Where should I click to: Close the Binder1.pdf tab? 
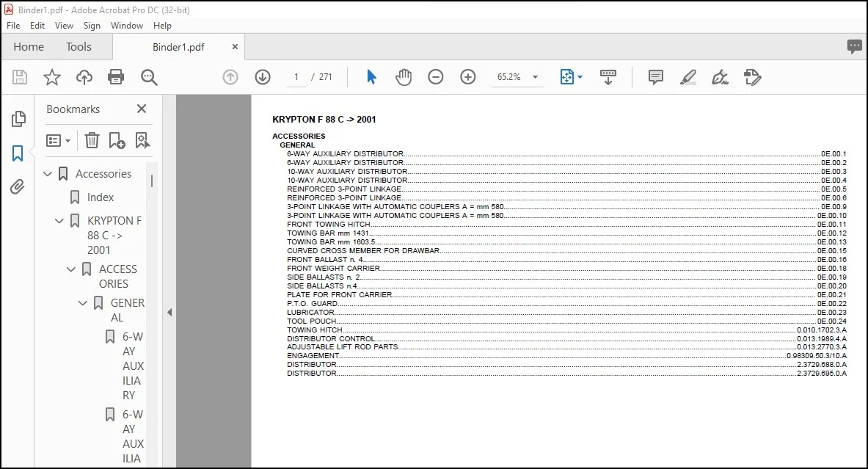235,47
